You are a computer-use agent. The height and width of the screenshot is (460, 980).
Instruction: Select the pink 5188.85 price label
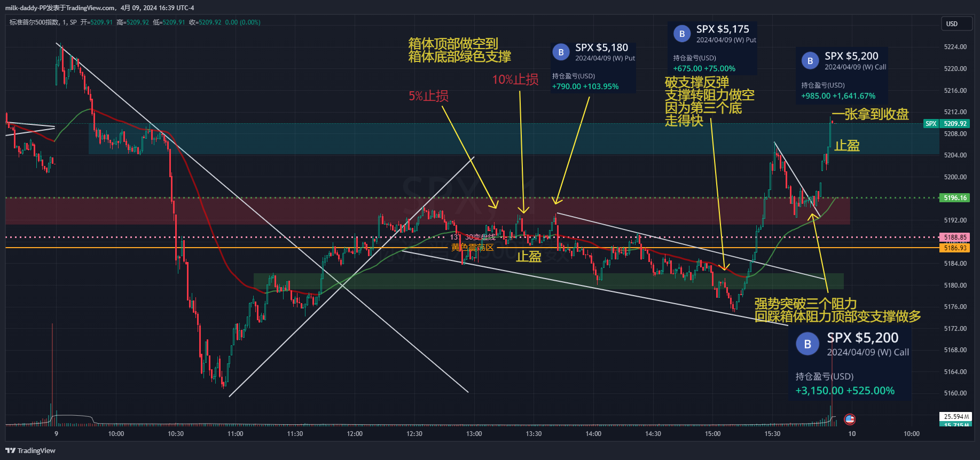click(x=955, y=237)
